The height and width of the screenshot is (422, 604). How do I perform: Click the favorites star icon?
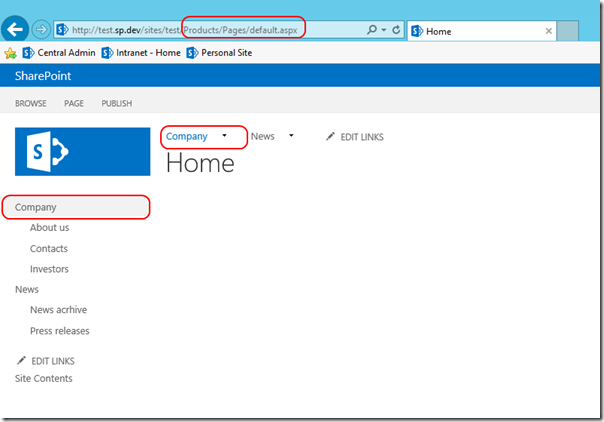[11, 53]
